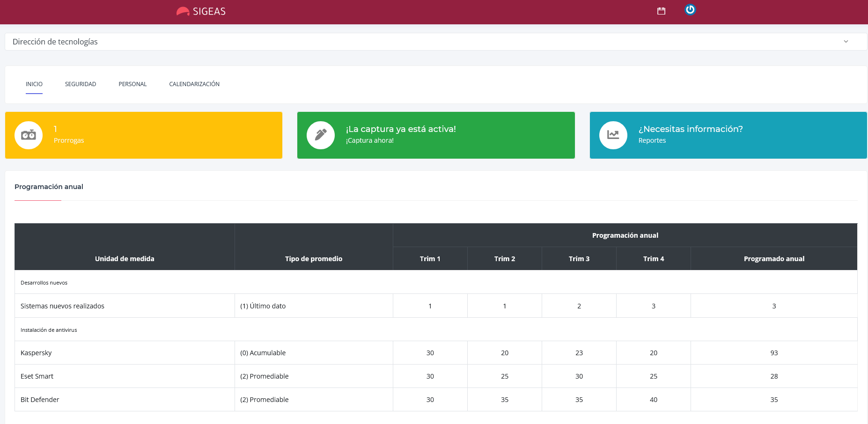
Task: Click Kaspersky annual value 93
Action: 774,353
